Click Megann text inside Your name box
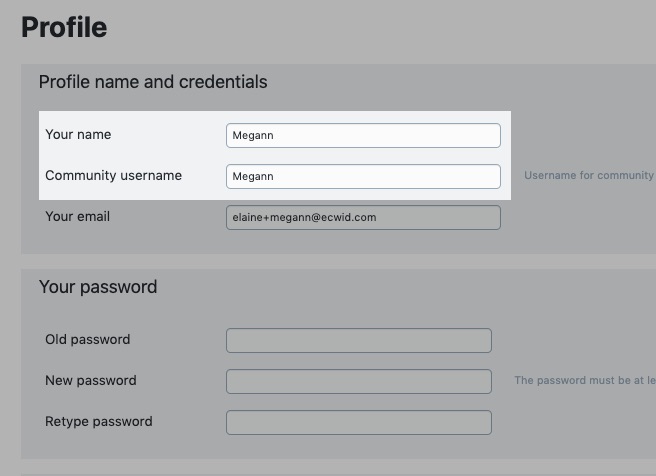Image resolution: width=656 pixels, height=476 pixels. point(253,136)
